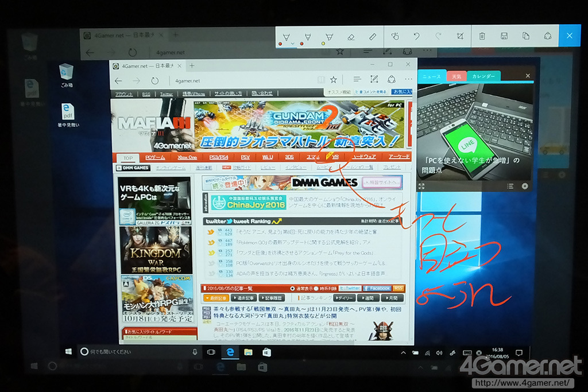Toggle the ruler tool in sketch toolbar
588x392 pixels.
[373, 36]
